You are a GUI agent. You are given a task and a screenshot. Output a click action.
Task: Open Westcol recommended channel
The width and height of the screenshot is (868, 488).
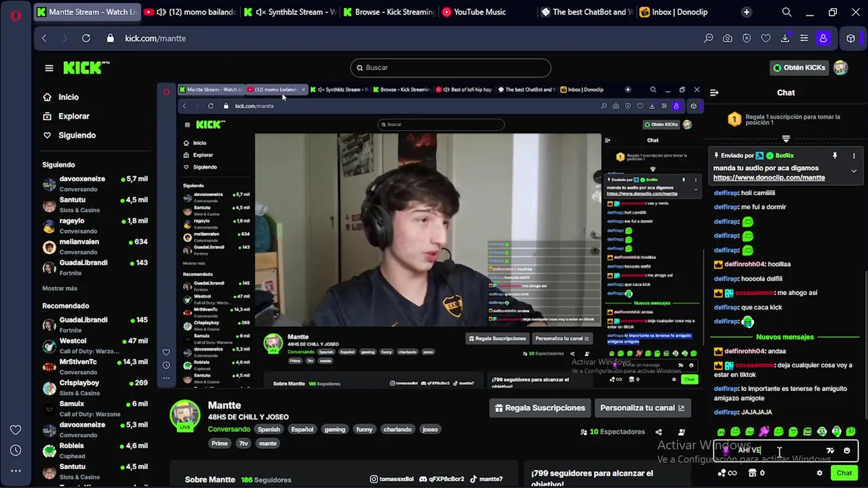pyautogui.click(x=95, y=346)
